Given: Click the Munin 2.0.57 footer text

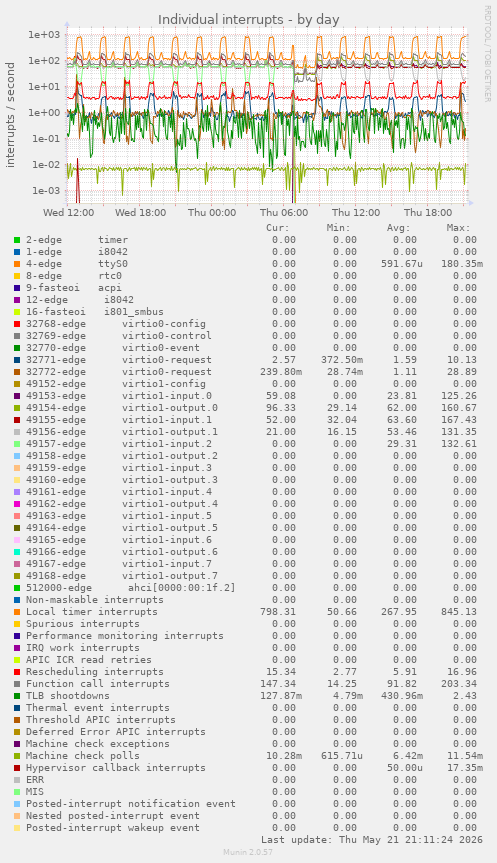Looking at the screenshot, I should pyautogui.click(x=248, y=852).
